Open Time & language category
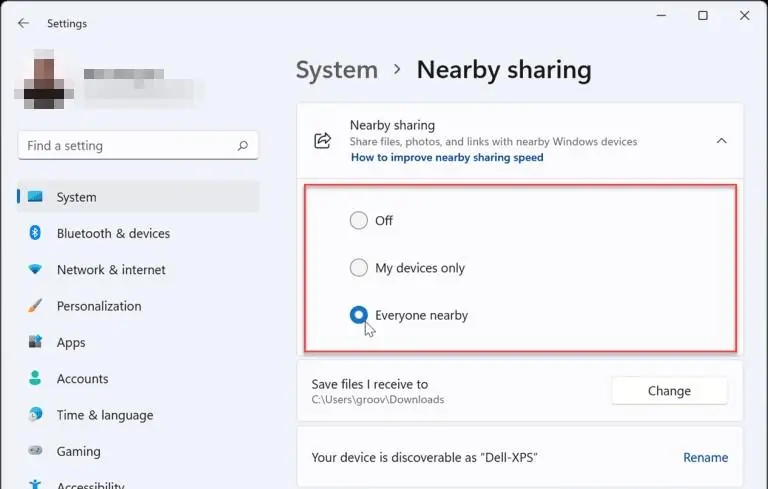This screenshot has height=489, width=768. (138, 415)
